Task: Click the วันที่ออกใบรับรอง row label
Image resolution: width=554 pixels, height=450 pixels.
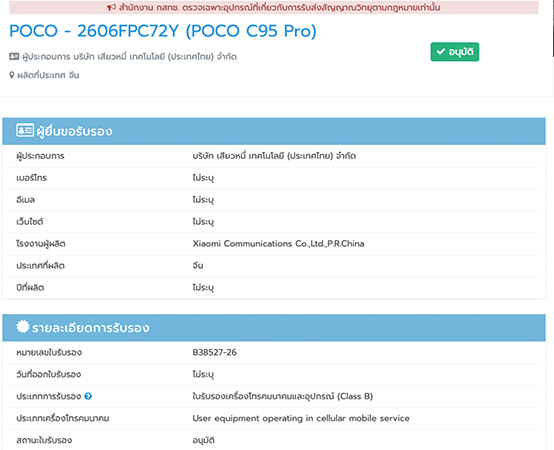Action: pos(48,374)
